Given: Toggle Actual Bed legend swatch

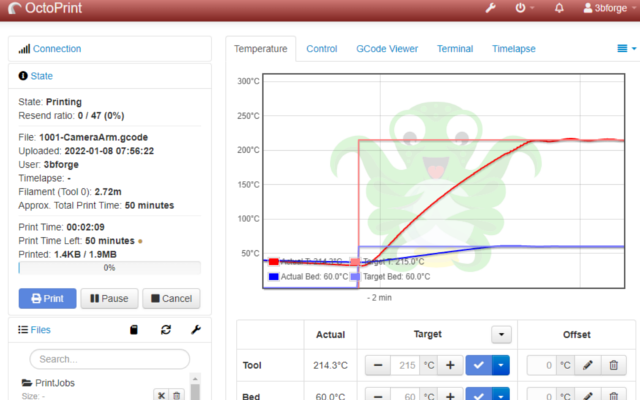Looking at the screenshot, I should click(x=273, y=277).
